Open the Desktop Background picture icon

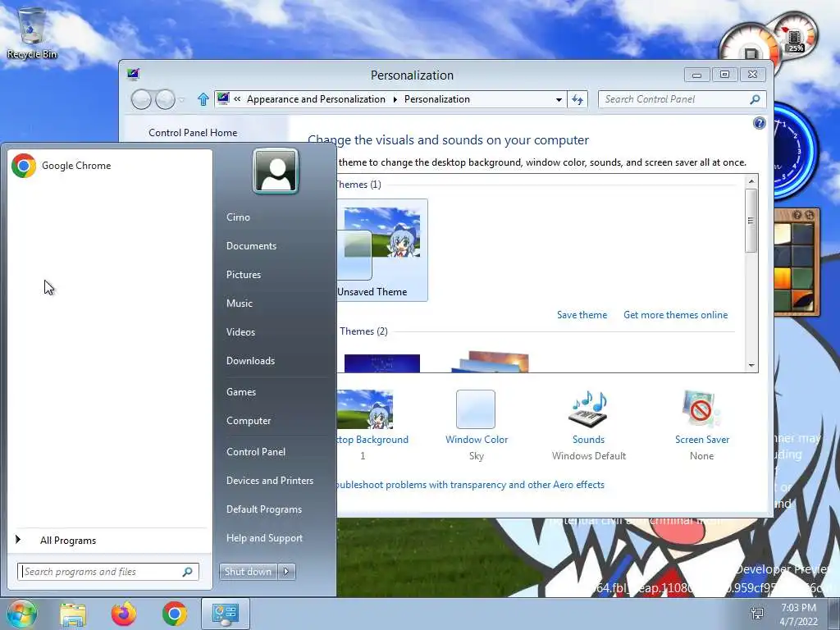[365, 409]
